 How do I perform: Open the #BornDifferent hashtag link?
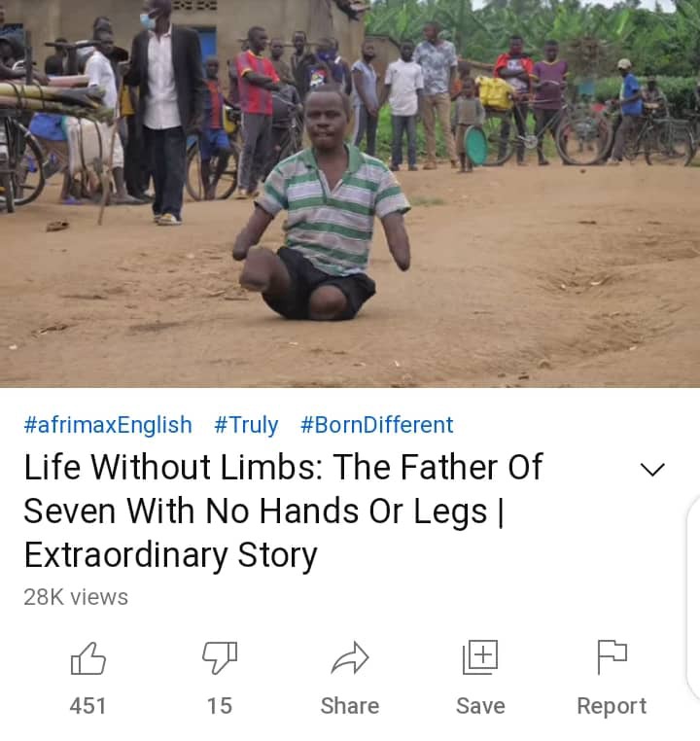376,424
